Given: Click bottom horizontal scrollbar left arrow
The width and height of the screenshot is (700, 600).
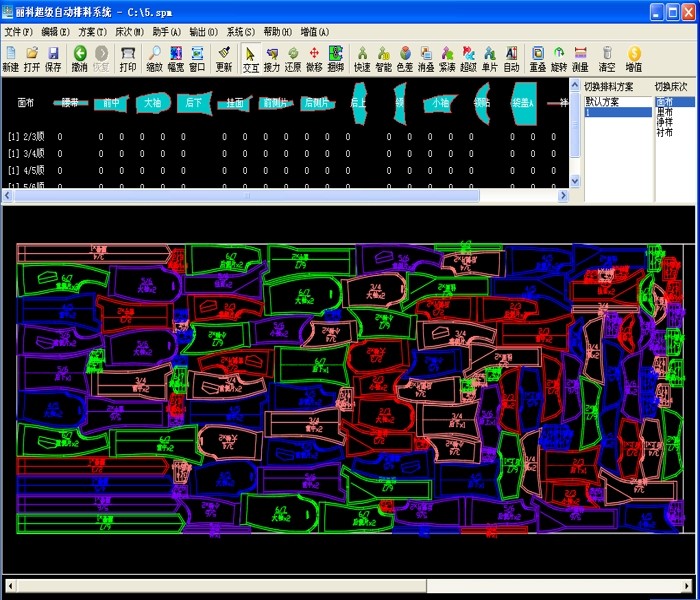Looking at the screenshot, I should coord(10,585).
